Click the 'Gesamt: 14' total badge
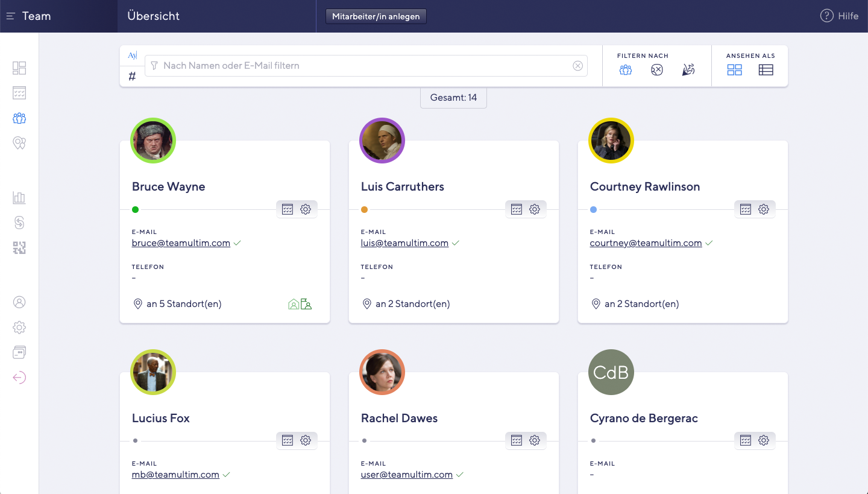The height and width of the screenshot is (494, 868). click(453, 98)
